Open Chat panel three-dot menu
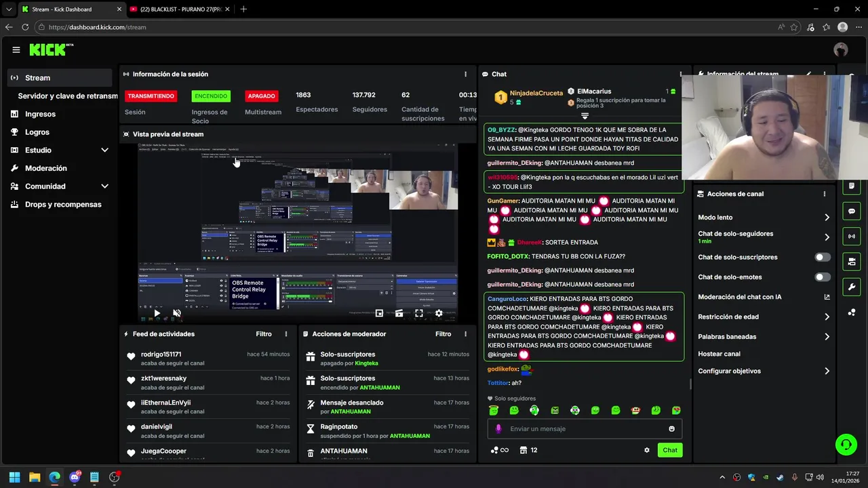Screen dimensions: 868x488 pyautogui.click(x=681, y=74)
